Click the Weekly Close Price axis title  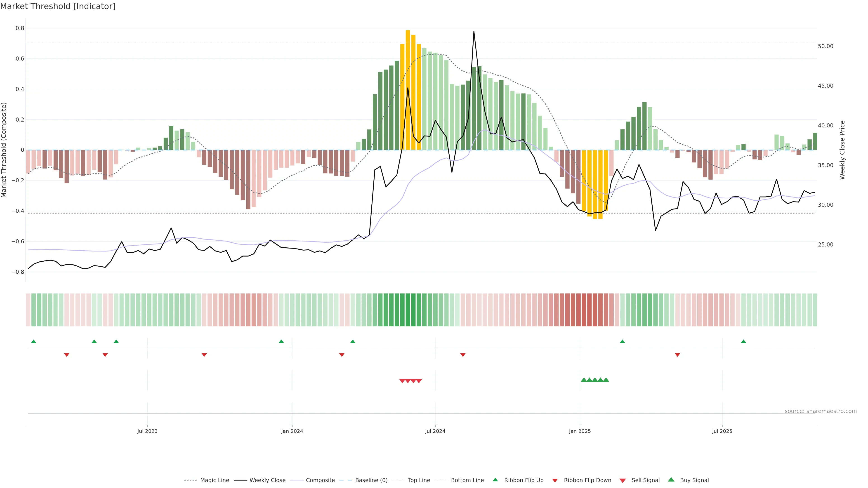(x=842, y=150)
